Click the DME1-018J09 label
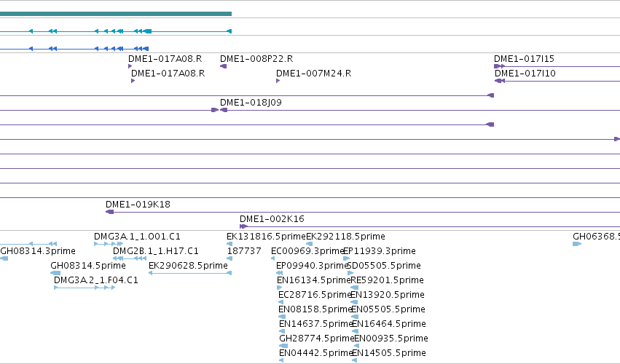 coord(251,103)
